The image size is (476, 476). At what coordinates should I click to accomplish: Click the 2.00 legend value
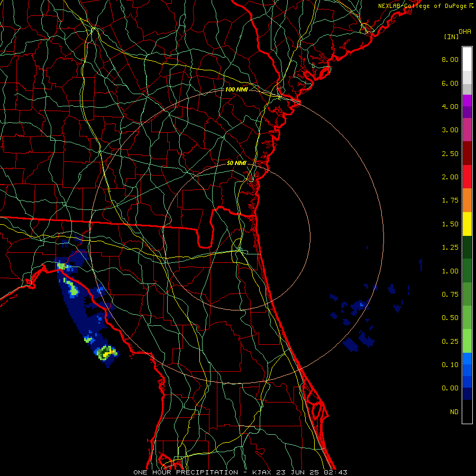tap(450, 177)
